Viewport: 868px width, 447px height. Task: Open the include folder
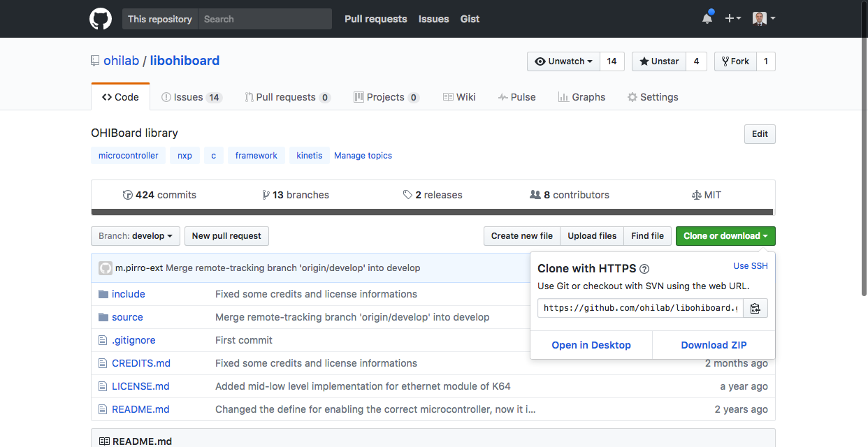(x=129, y=294)
